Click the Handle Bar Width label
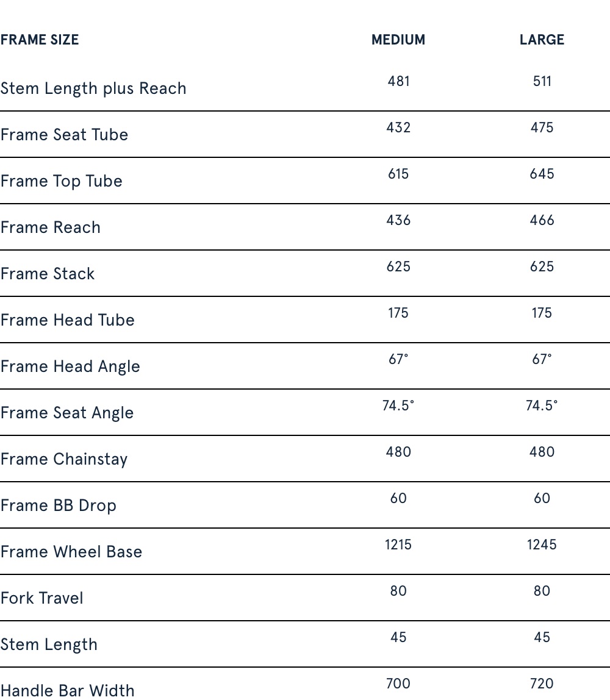The height and width of the screenshot is (700, 610). (67, 690)
